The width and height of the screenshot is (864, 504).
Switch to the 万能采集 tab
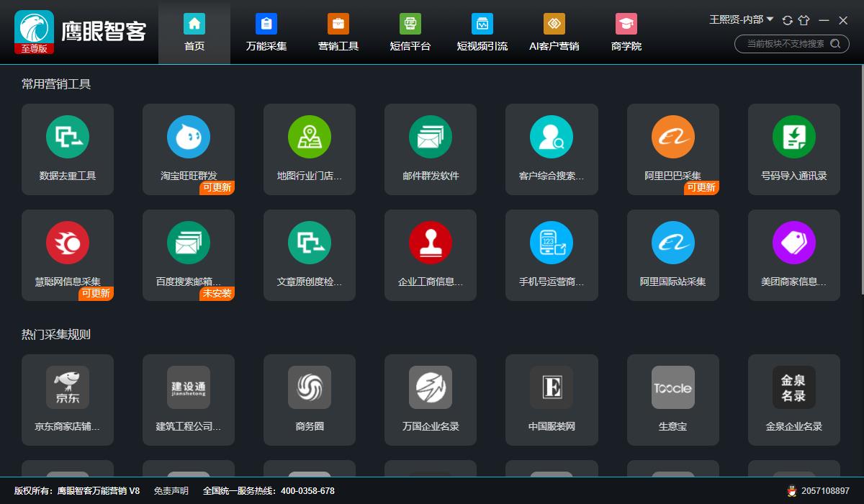(266, 32)
